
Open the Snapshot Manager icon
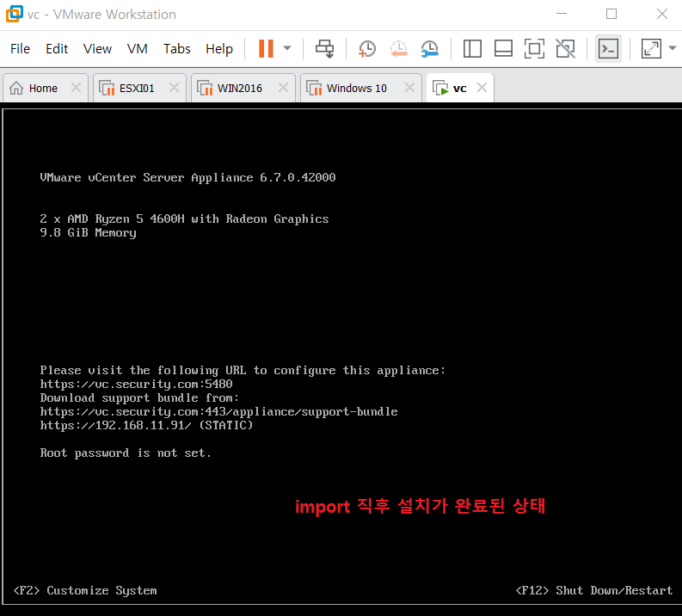pos(430,48)
